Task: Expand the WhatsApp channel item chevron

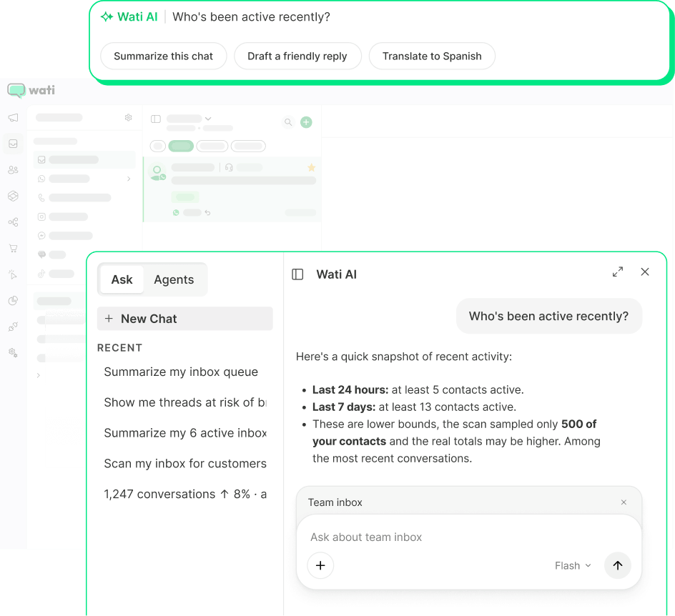Action: (129, 179)
